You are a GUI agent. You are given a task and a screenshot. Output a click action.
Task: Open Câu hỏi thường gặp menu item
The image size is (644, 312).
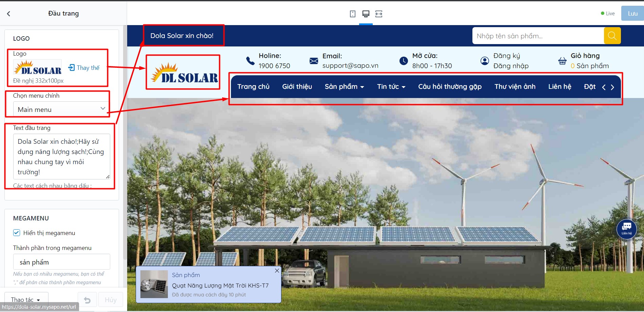pos(450,86)
